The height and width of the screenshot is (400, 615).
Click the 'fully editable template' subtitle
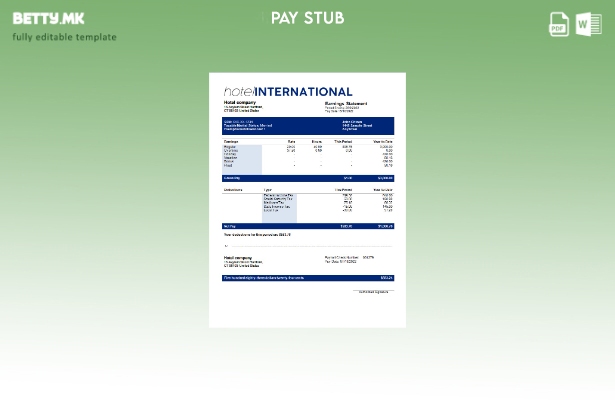(x=64, y=37)
